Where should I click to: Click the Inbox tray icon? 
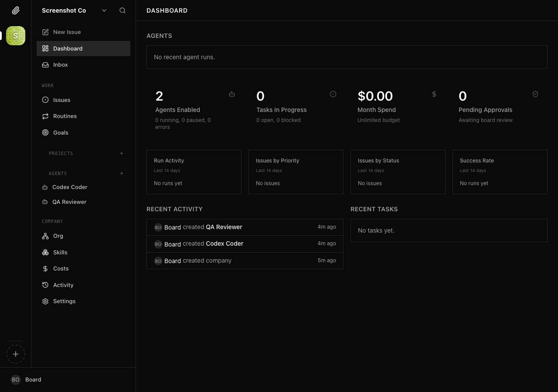point(45,65)
